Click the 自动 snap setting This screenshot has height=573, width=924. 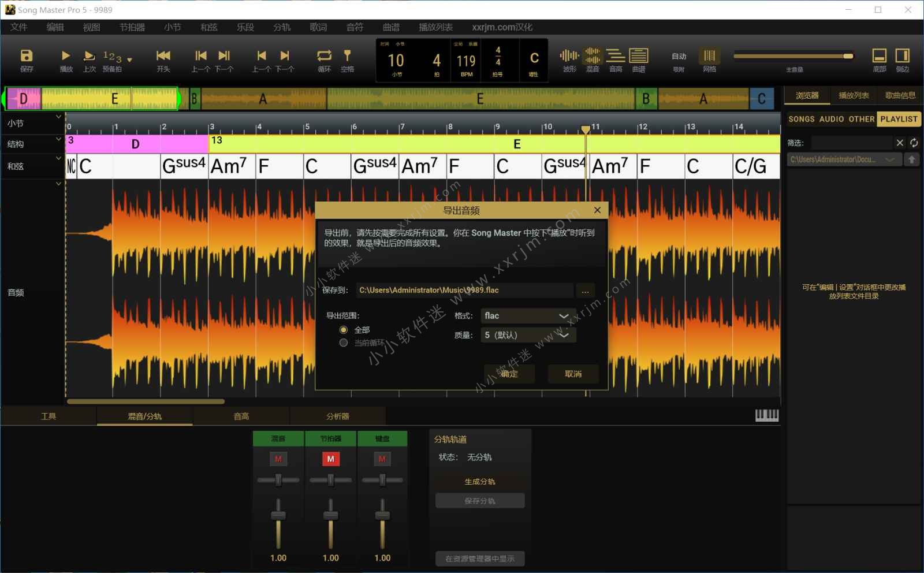679,57
